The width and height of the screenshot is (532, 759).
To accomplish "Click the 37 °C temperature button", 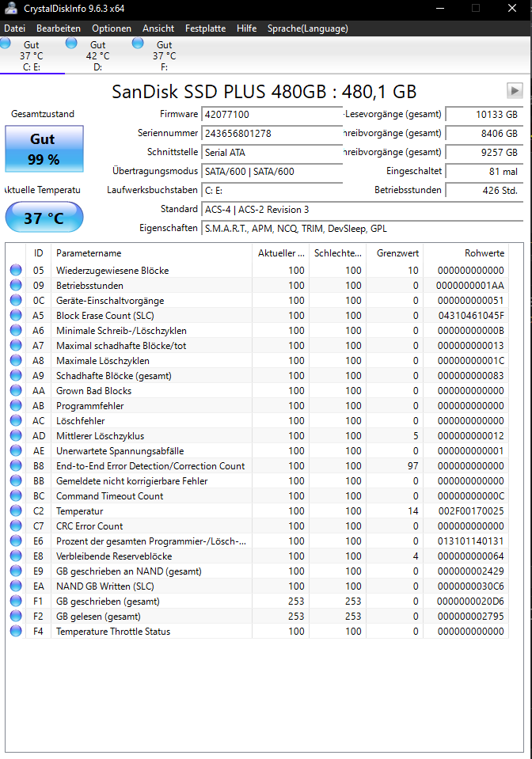I will tap(44, 218).
